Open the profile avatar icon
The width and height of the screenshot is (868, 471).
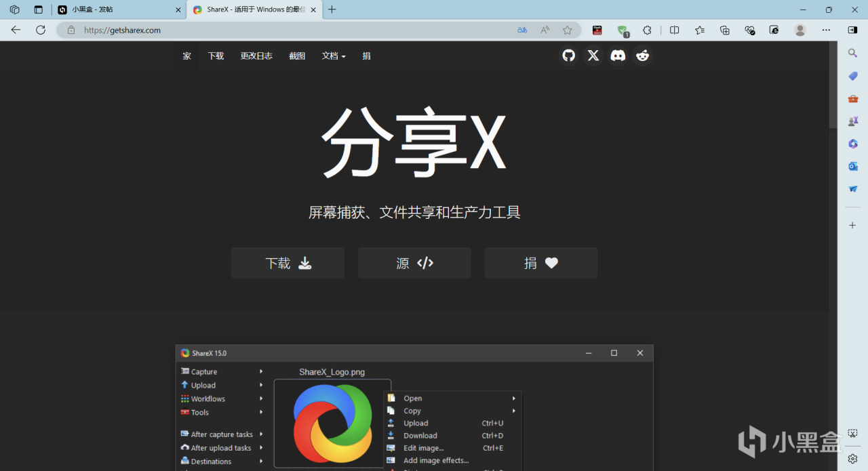pyautogui.click(x=800, y=30)
